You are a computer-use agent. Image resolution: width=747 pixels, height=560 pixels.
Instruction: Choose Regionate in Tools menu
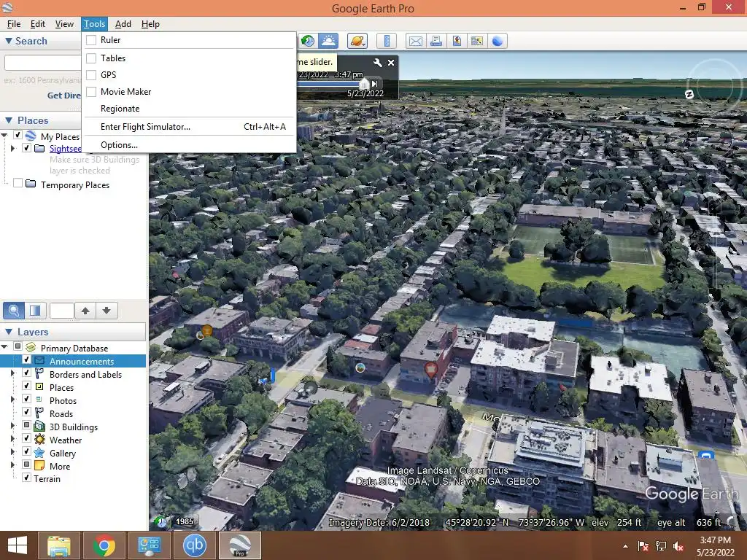click(190, 109)
